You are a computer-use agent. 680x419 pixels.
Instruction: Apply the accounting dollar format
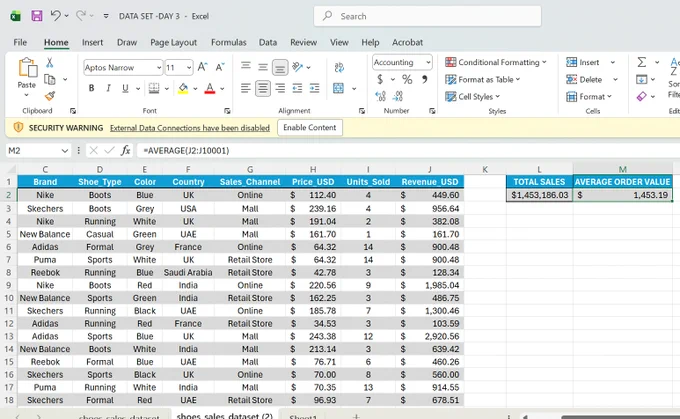click(x=380, y=79)
